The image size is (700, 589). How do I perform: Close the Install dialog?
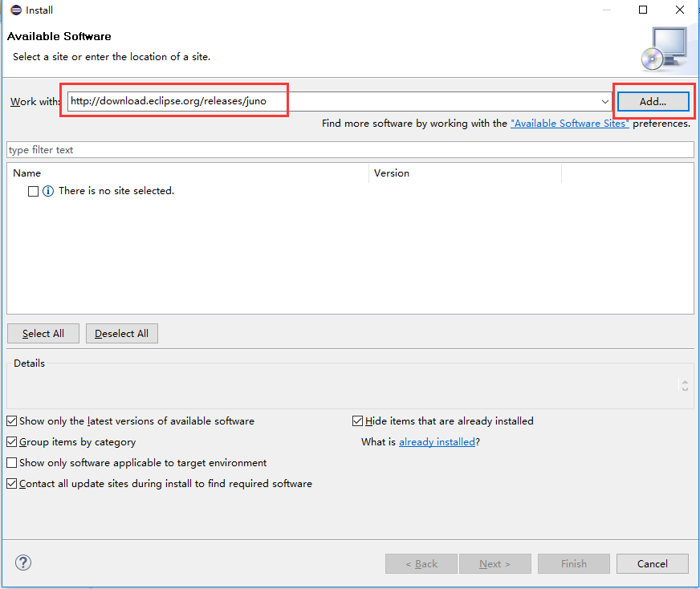pyautogui.click(x=680, y=10)
